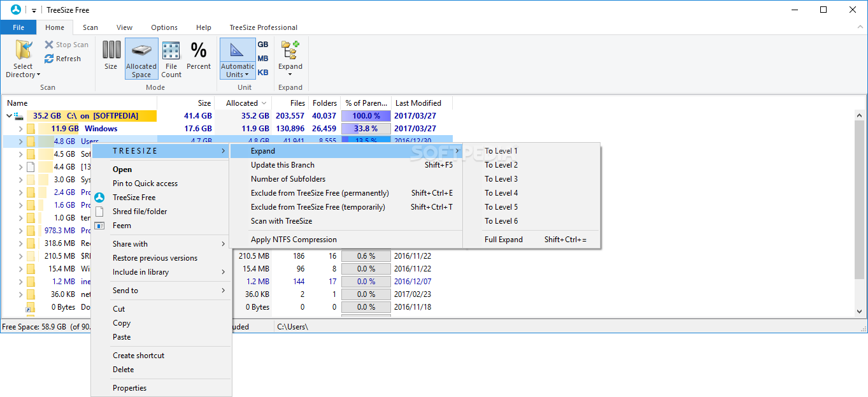This screenshot has height=397, width=868.
Task: Click the 33.8 % bar for Windows
Action: 366,129
